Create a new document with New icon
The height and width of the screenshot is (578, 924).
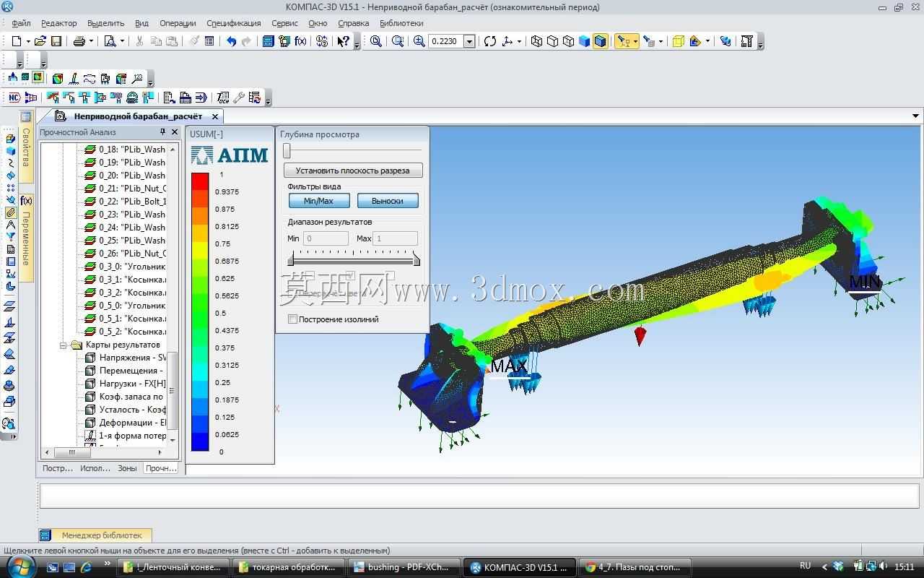point(17,41)
